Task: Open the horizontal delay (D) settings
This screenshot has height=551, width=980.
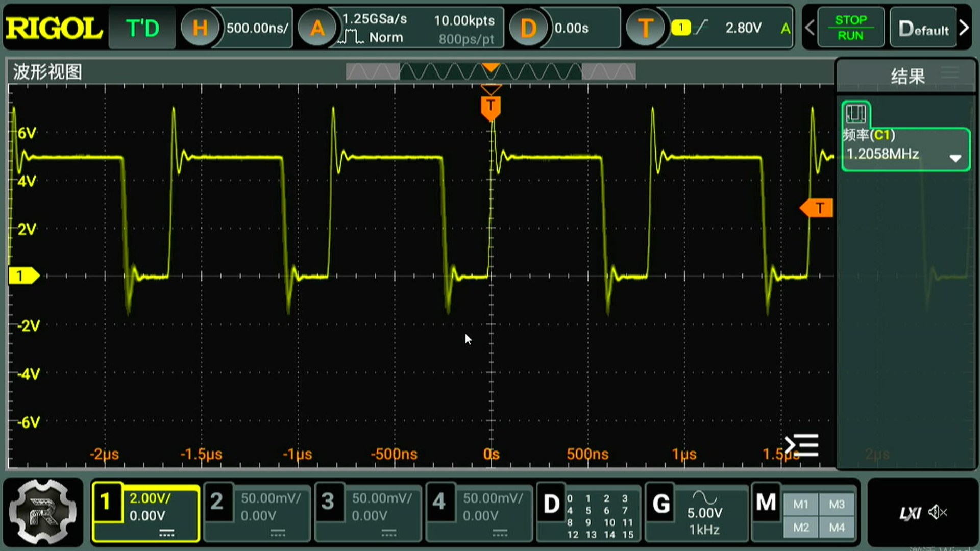Action: [x=529, y=28]
